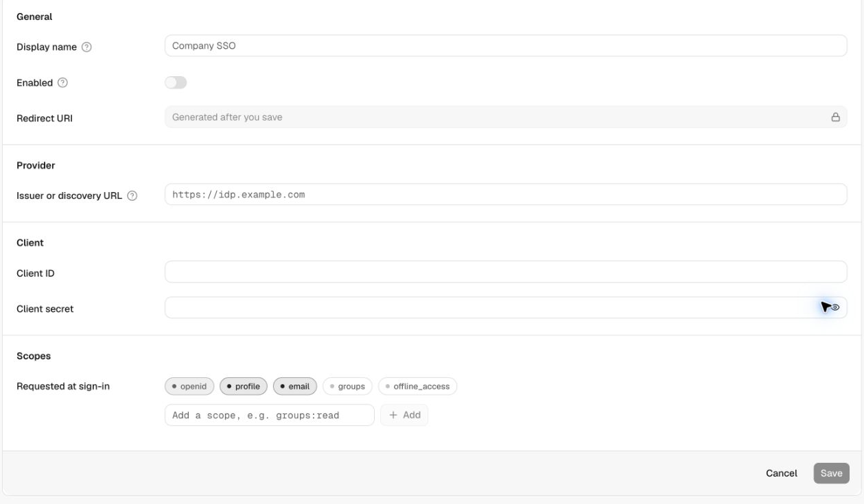Click the General section heading

[x=34, y=16]
